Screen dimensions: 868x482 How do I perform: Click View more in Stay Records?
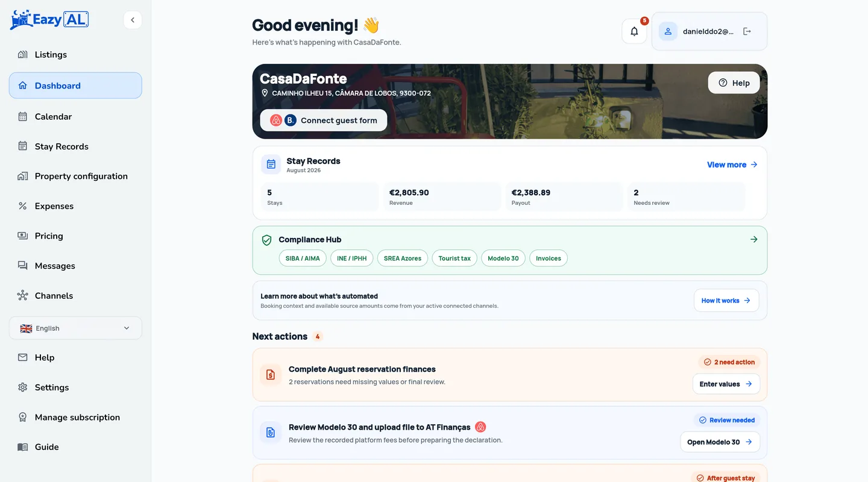732,164
